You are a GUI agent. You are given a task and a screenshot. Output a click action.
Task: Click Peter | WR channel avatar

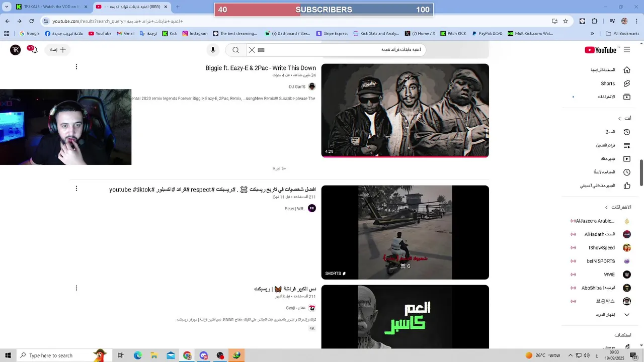click(x=312, y=208)
